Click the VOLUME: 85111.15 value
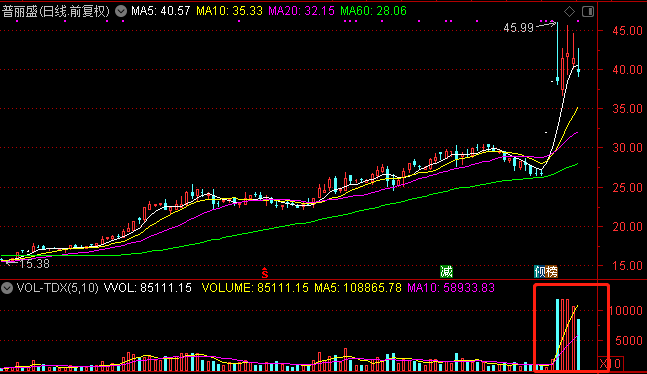Screen dimensions: 647x374 pyautogui.click(x=255, y=288)
